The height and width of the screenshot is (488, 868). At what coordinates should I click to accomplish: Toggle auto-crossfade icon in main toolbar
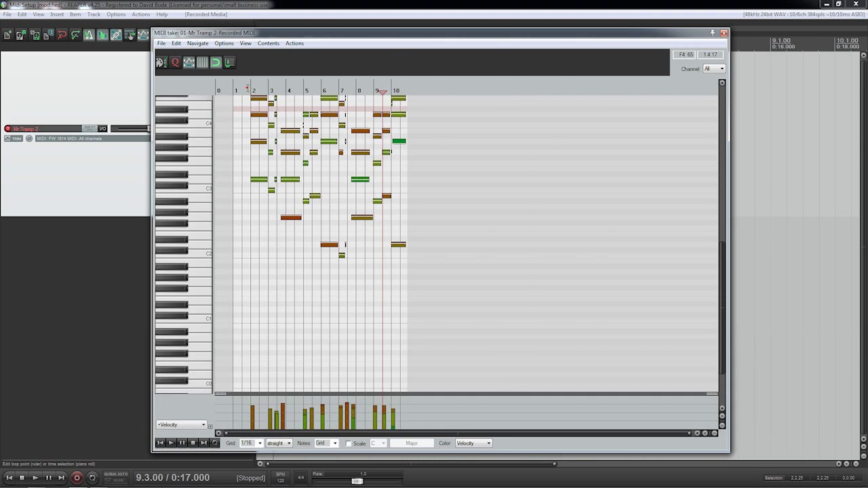point(102,35)
